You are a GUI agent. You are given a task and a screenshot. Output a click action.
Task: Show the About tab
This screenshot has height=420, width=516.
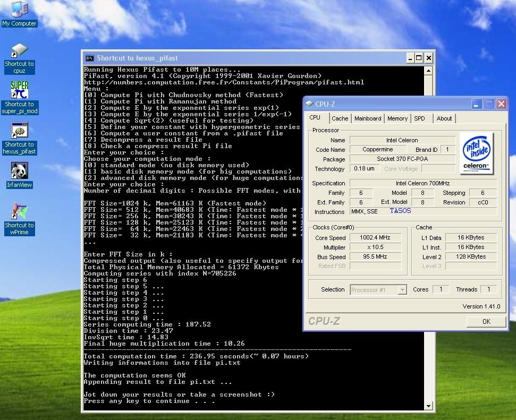[444, 118]
